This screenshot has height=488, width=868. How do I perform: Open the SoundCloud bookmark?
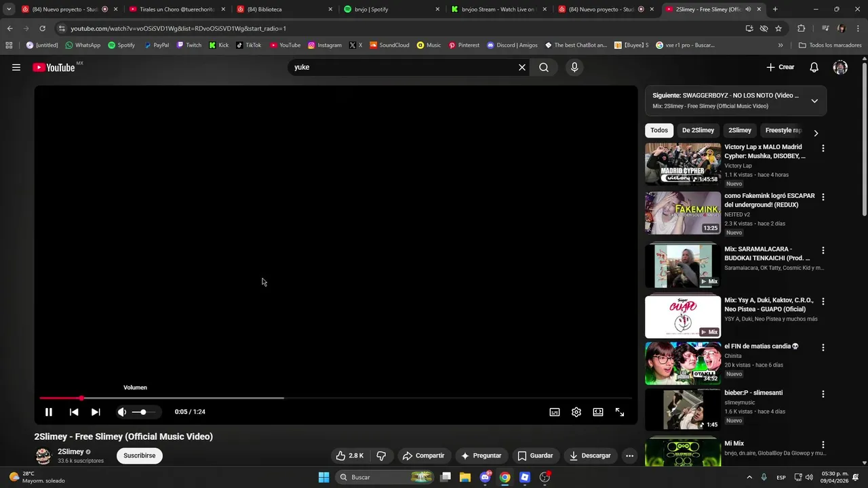click(389, 45)
